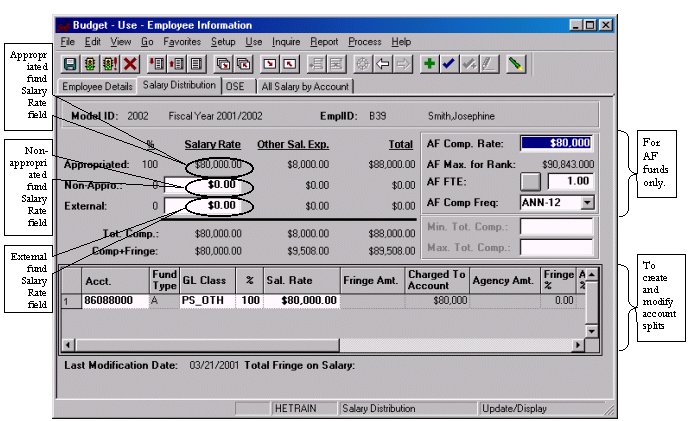
Task: Open the AF Comp Freq dropdown
Action: tap(586, 201)
